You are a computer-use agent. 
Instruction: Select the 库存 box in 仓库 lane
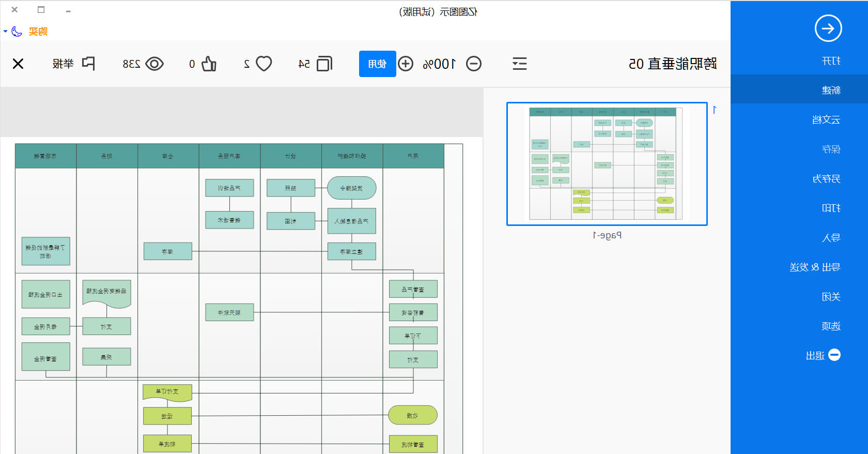click(x=168, y=251)
